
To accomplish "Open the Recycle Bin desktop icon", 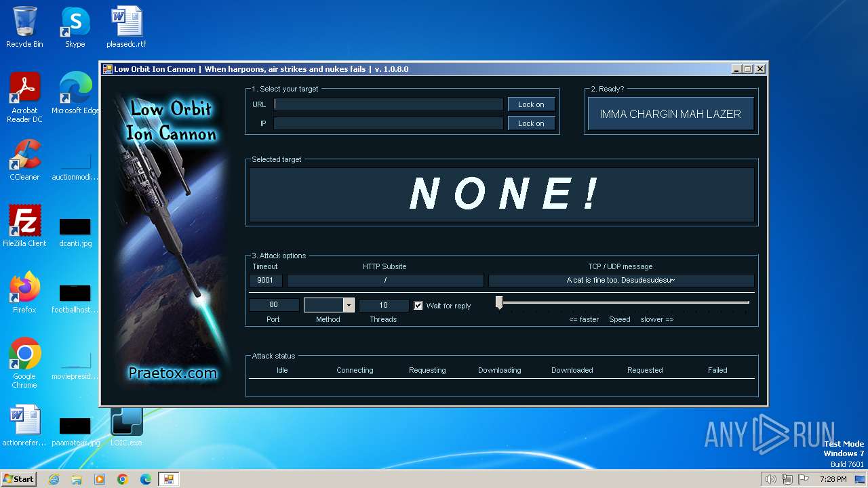I will point(24,27).
